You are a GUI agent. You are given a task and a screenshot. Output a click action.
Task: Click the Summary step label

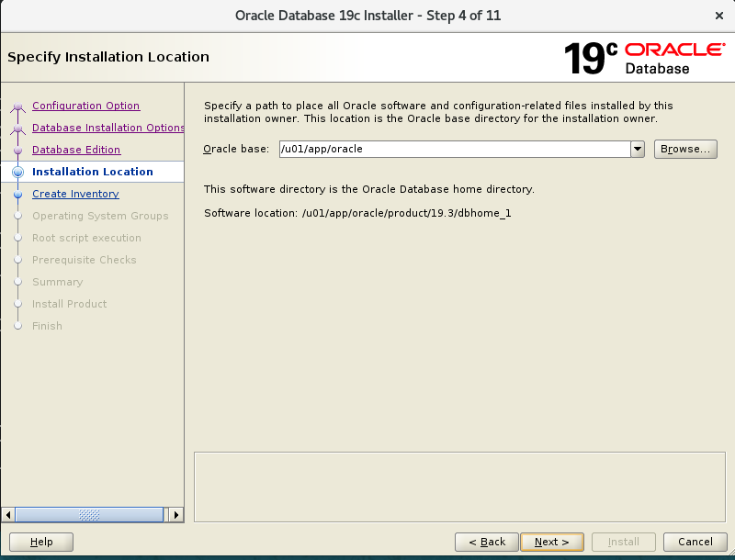(x=58, y=282)
